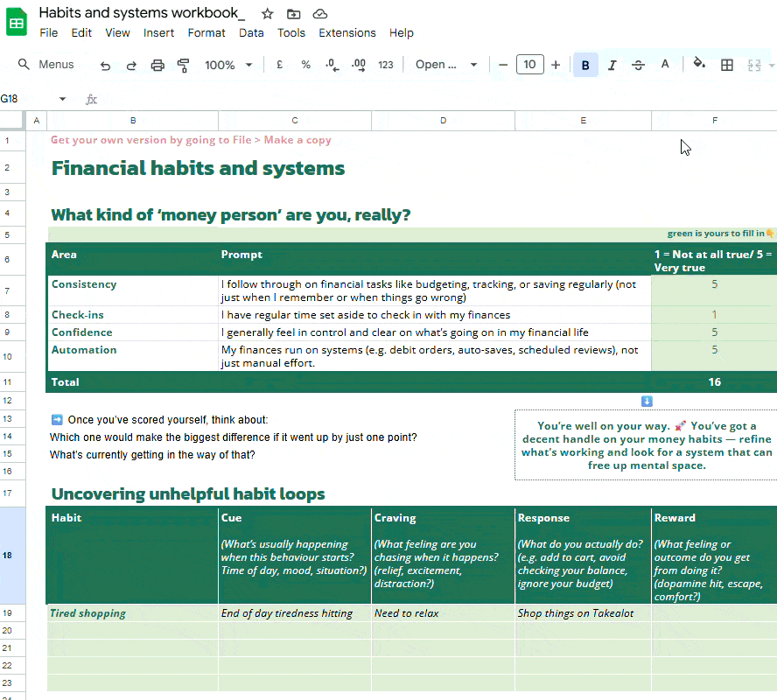Click the cloud document status icon

(320, 14)
